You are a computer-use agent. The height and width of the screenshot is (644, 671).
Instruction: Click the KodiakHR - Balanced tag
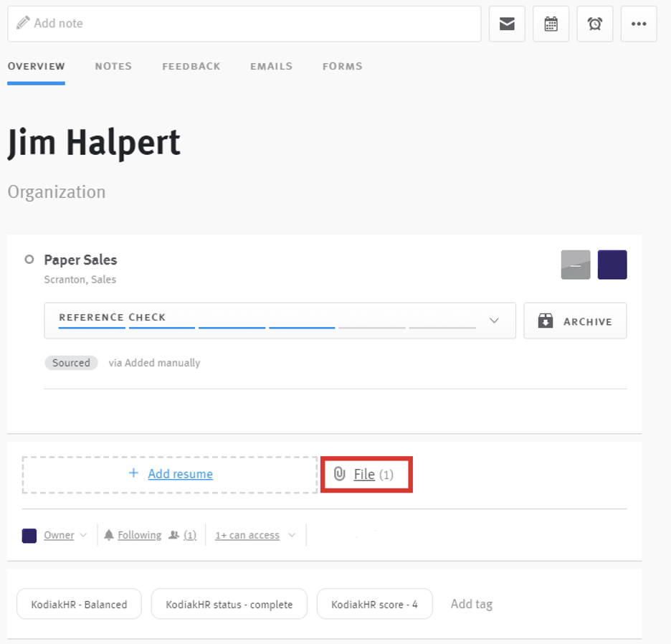coord(79,604)
